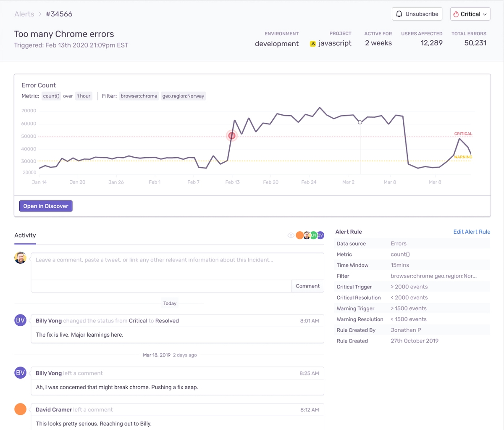Toggle the eye icon for activity watchers

click(x=291, y=235)
